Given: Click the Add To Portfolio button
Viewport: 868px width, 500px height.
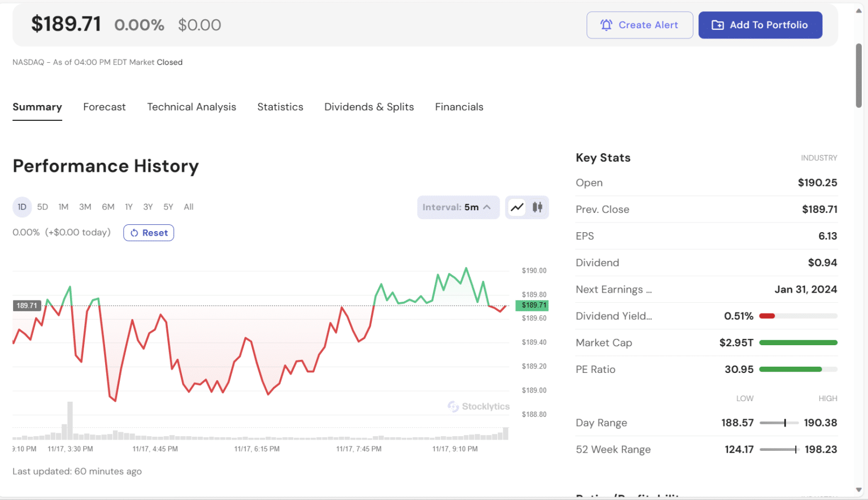Looking at the screenshot, I should [x=760, y=25].
